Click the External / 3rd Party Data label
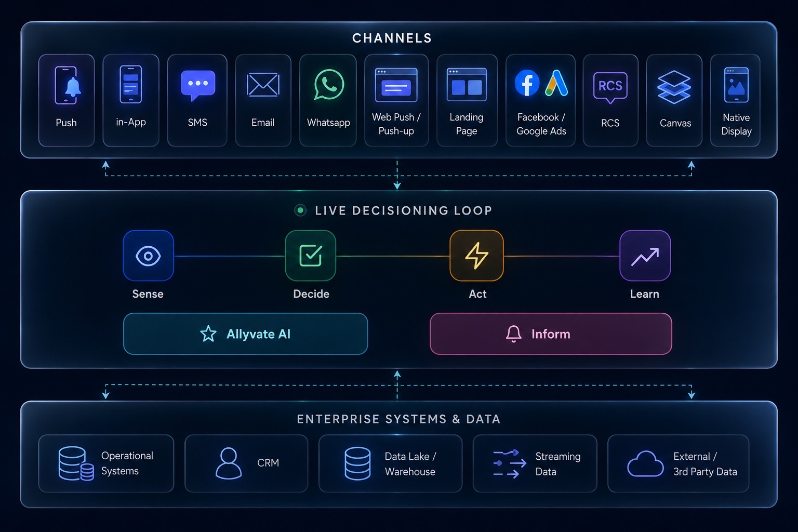The width and height of the screenshot is (798, 532). point(705,464)
